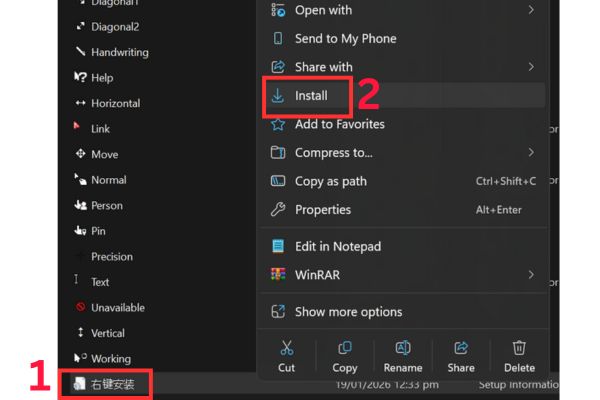The image size is (600, 400).
Task: Click the Show more options icon
Action: click(x=278, y=312)
